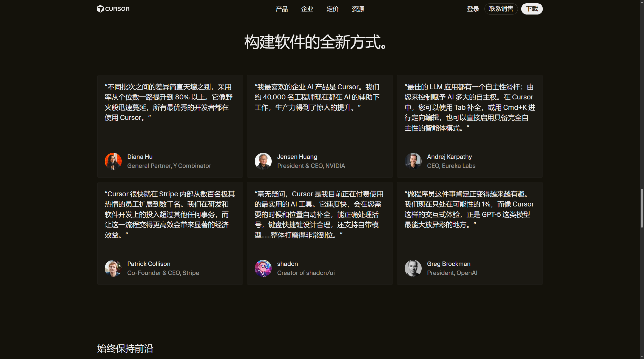Click the scrollbar down arrow
Screen dimensions: 644x359
(x=642, y=357)
